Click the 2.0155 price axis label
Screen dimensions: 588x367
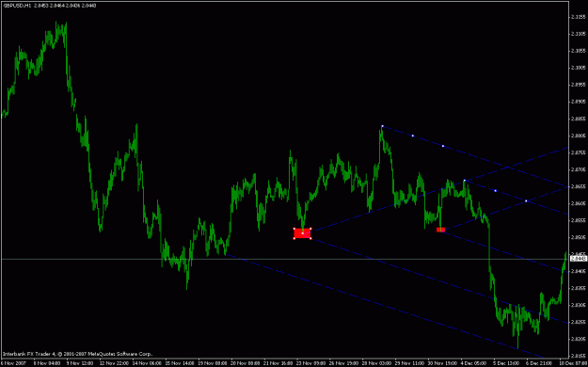578,356
